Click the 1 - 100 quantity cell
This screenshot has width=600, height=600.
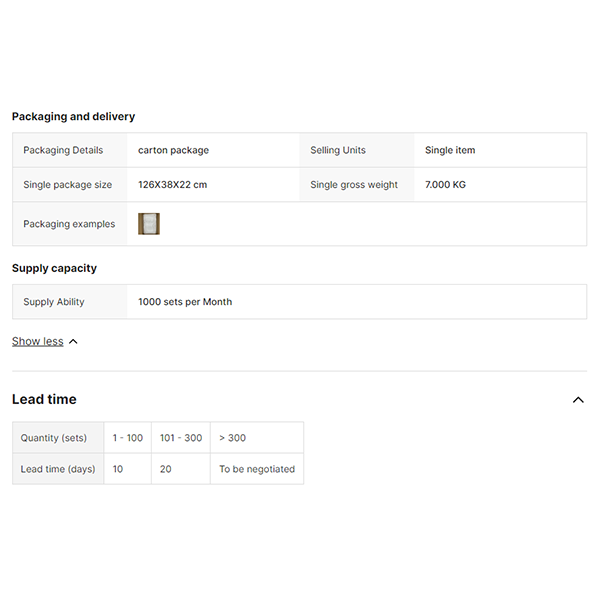click(127, 438)
